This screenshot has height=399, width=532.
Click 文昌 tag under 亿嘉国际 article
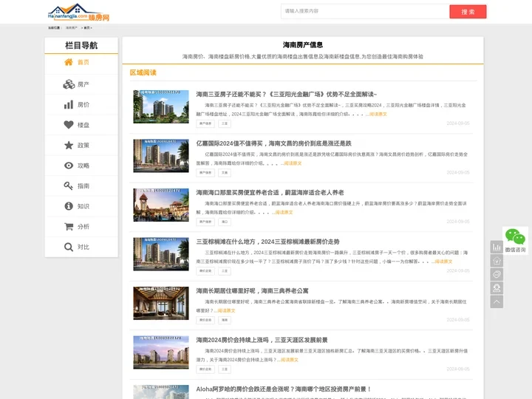225,173
